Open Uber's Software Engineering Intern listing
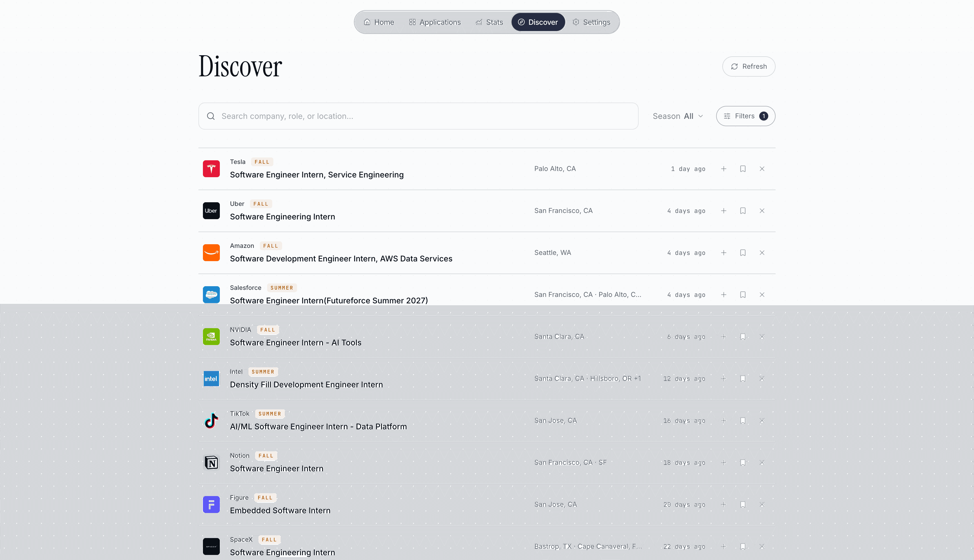The image size is (974, 560). click(x=282, y=217)
